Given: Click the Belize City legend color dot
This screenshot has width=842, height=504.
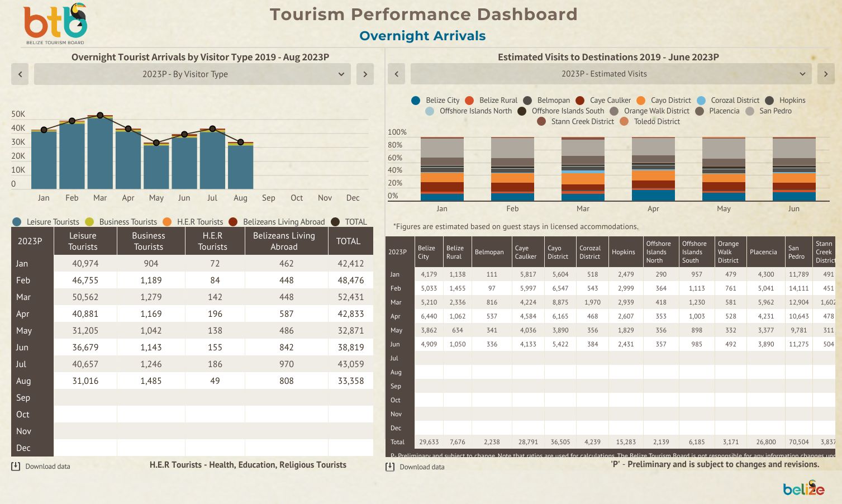Looking at the screenshot, I should click(x=415, y=101).
